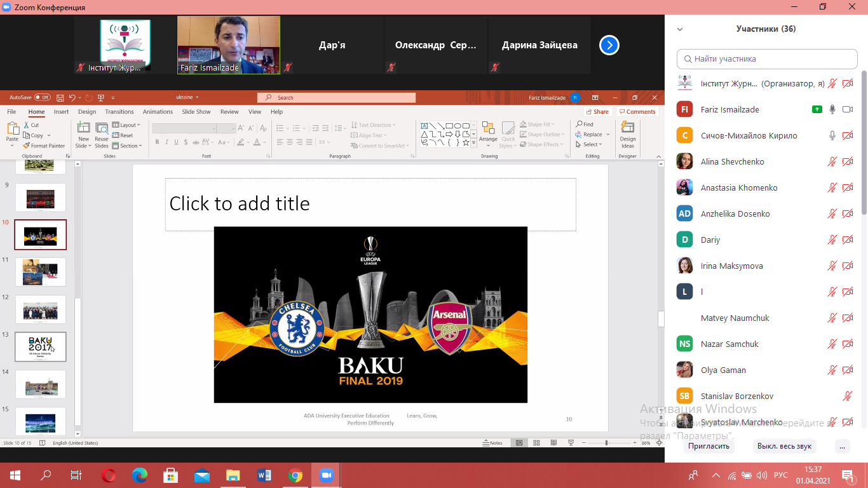Open the Layout dropdown in Slides group

click(126, 125)
